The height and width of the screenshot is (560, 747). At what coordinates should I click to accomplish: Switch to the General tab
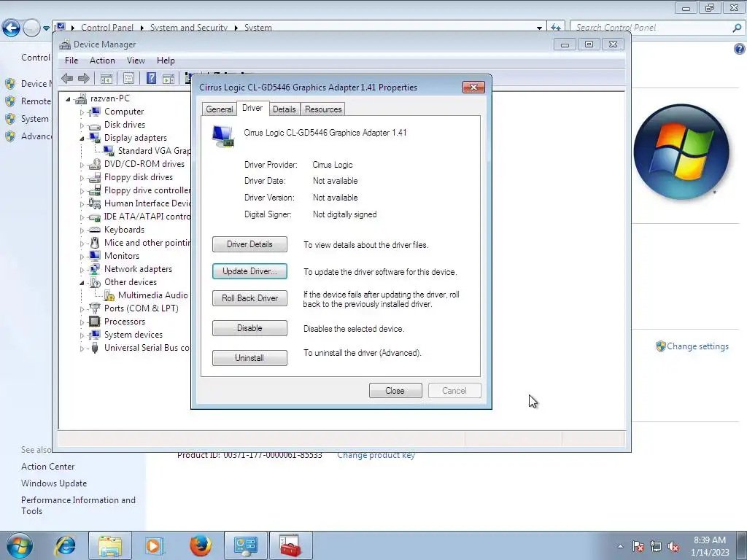pos(219,109)
